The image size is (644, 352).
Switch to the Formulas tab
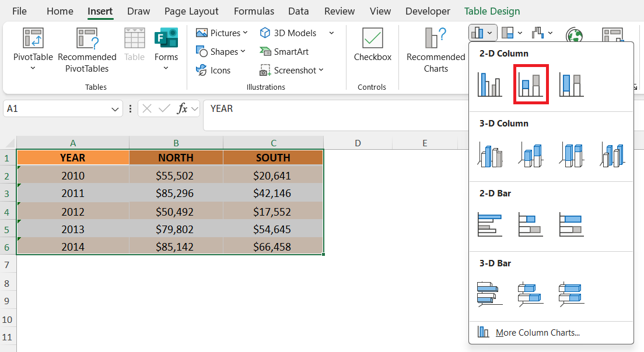coord(254,11)
